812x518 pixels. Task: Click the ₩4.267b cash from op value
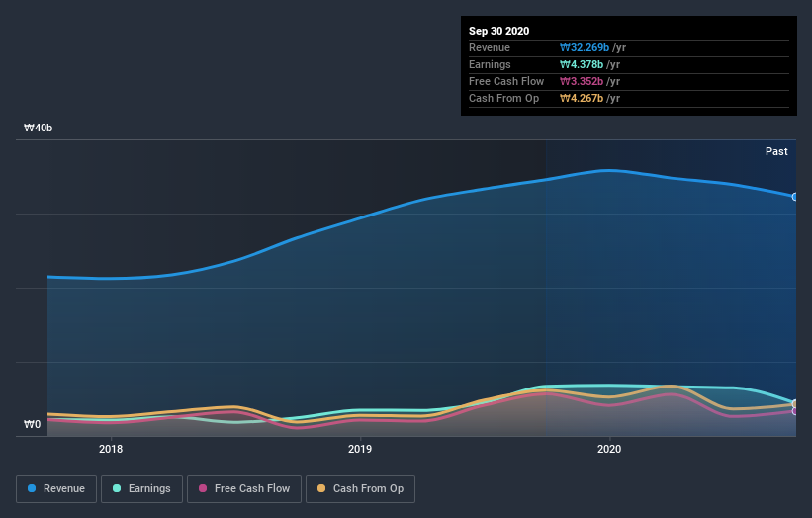[x=581, y=98]
